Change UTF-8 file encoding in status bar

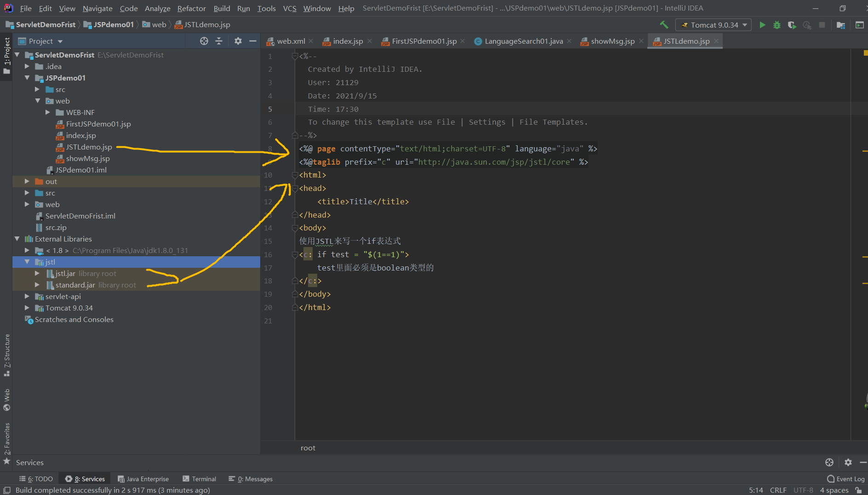[803, 490]
